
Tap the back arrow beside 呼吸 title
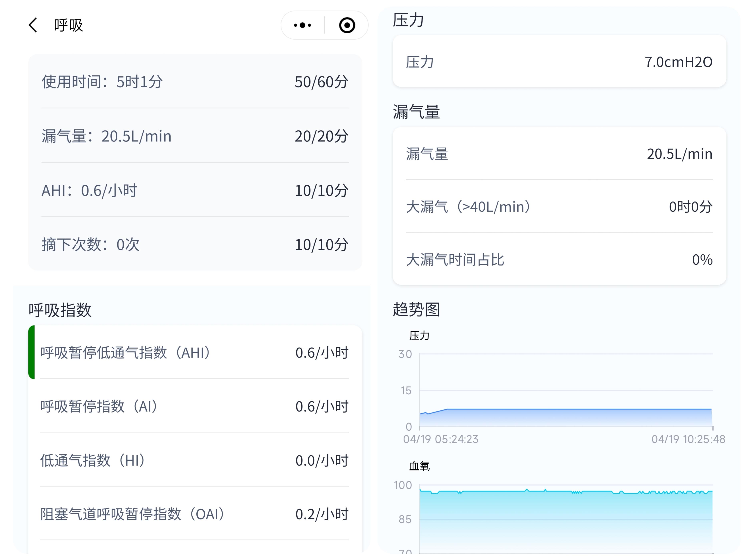point(32,25)
